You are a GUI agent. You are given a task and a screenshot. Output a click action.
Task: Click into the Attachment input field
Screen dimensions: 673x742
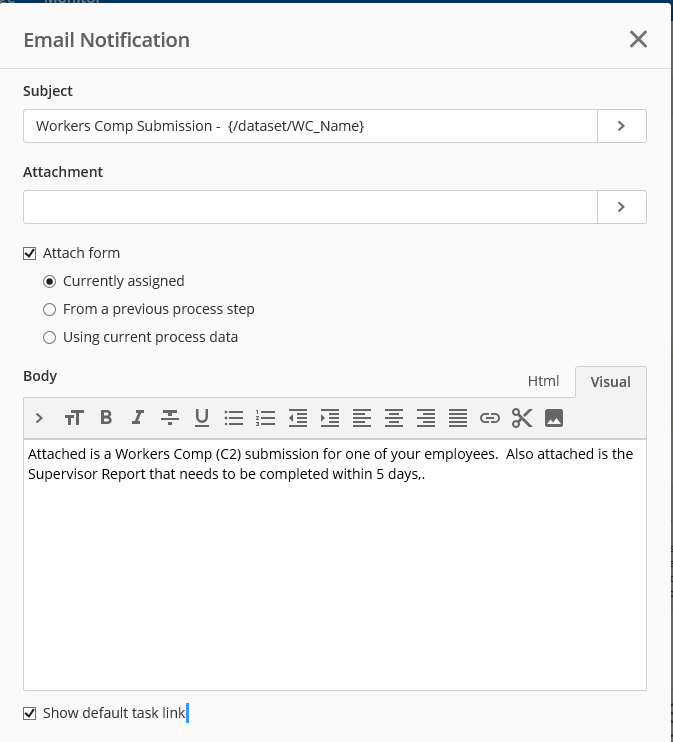click(x=310, y=207)
